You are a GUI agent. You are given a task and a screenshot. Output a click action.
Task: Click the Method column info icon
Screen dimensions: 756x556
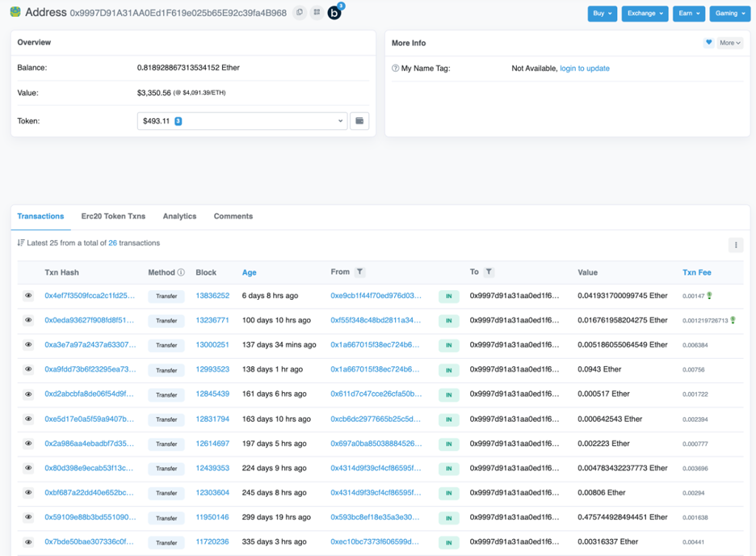(x=181, y=272)
